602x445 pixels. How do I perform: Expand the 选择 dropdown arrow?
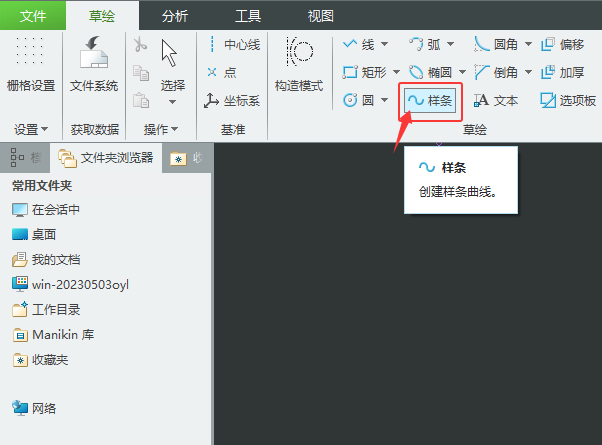pos(172,102)
